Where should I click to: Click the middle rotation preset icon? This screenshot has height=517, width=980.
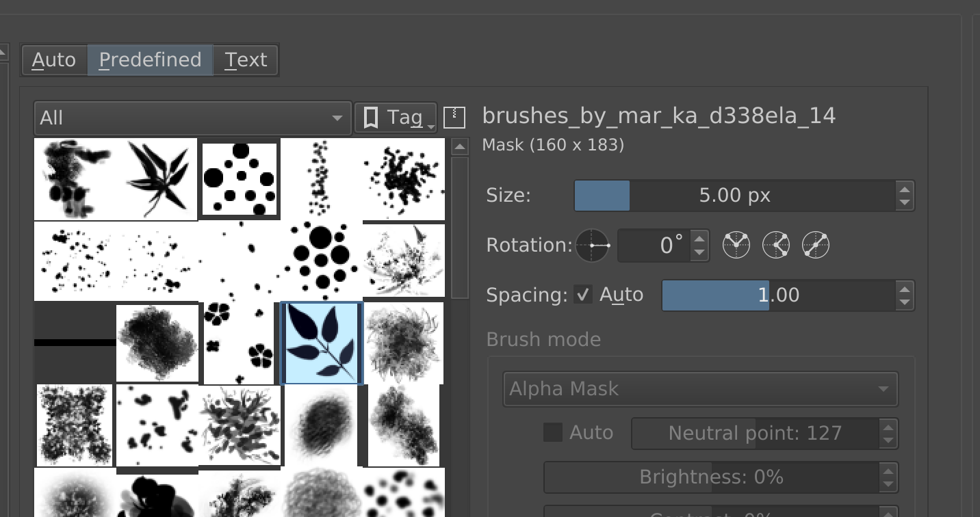coord(776,245)
